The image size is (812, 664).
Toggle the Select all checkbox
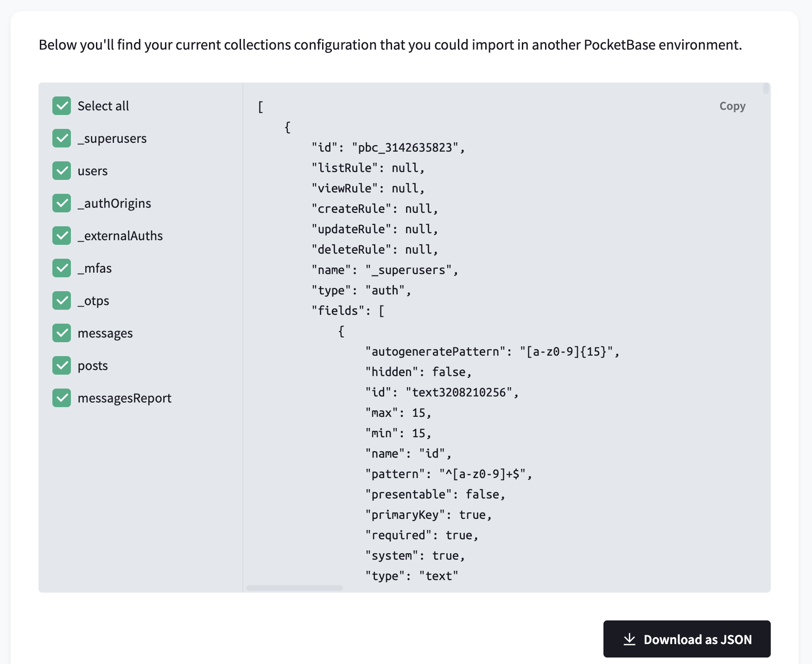point(62,106)
